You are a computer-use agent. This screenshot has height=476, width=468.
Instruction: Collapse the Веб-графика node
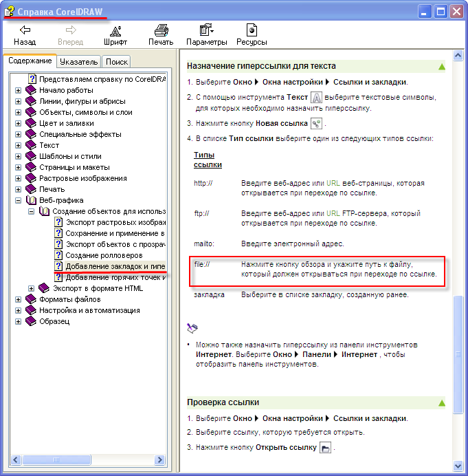click(18, 200)
